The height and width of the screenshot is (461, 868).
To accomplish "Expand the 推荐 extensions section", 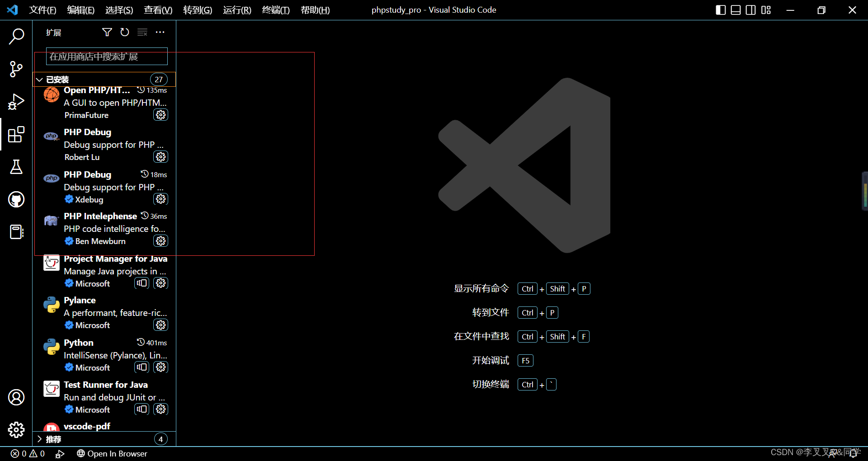I will 39,439.
